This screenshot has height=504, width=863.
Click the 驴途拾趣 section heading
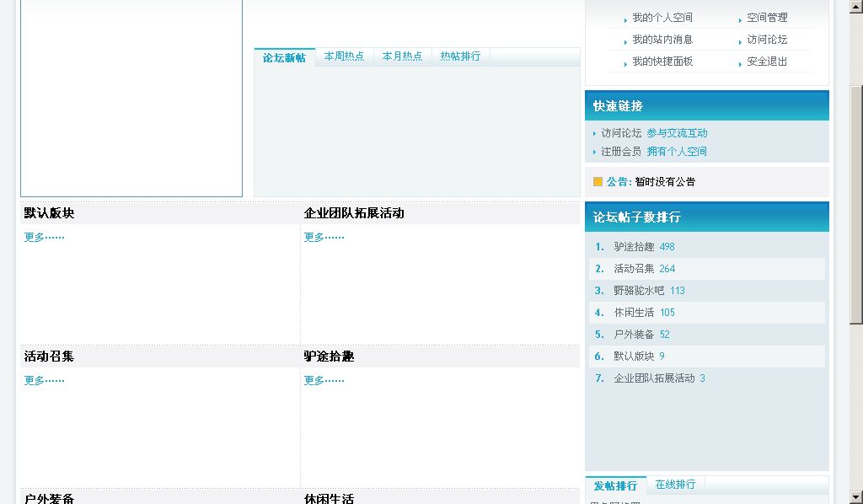click(x=330, y=356)
